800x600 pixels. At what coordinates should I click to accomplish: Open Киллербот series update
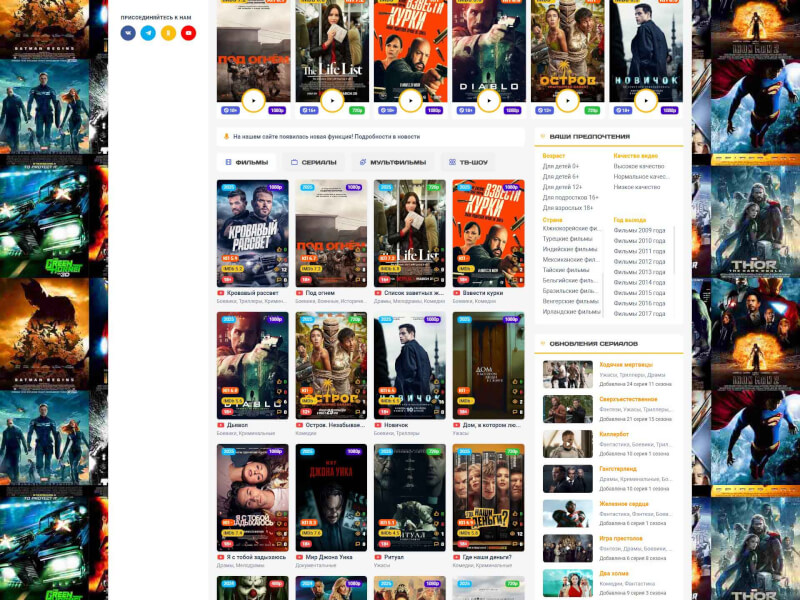[x=614, y=434]
